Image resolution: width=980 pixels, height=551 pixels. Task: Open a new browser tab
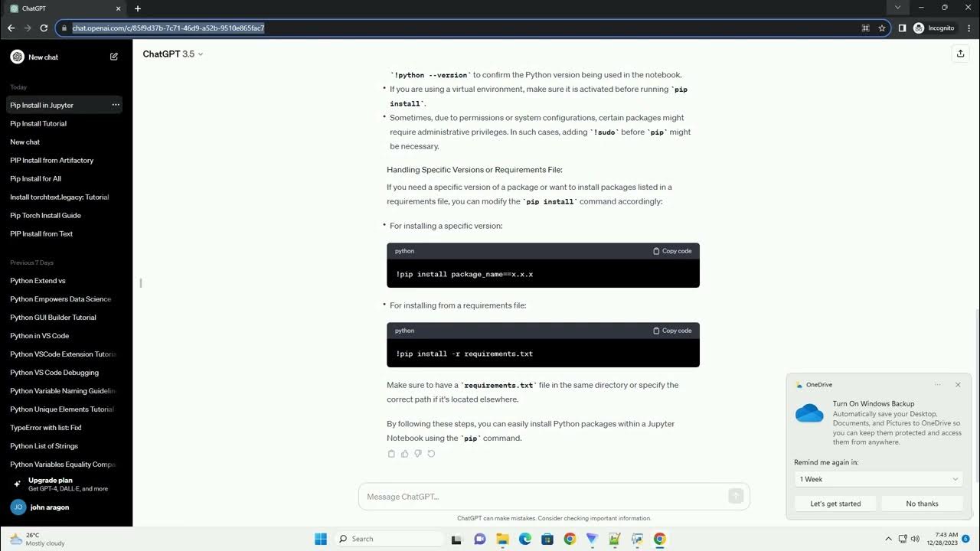pos(138,8)
